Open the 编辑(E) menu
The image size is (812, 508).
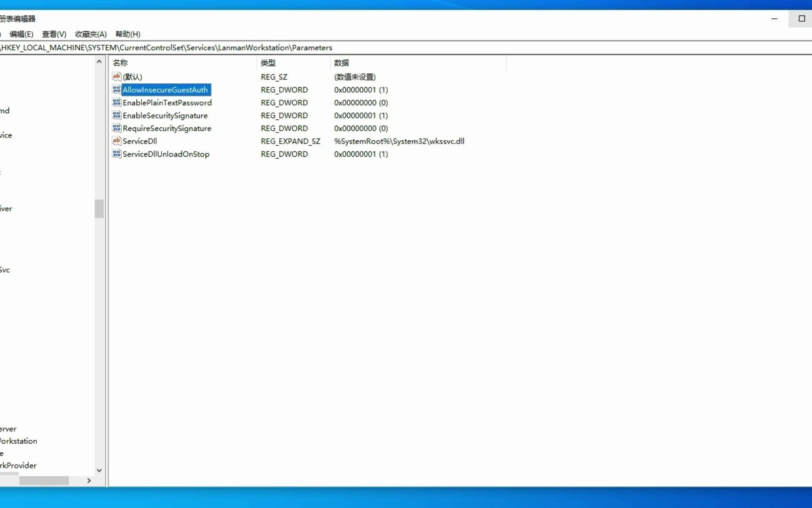22,34
